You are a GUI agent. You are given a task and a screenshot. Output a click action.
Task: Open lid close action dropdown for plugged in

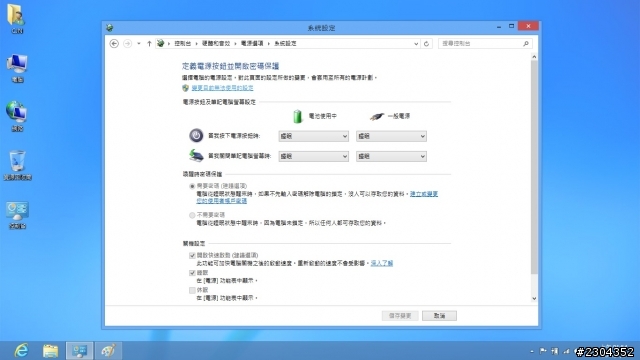391,156
